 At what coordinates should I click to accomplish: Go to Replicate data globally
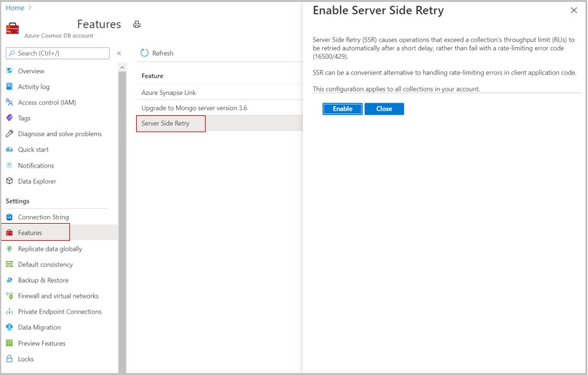click(50, 249)
